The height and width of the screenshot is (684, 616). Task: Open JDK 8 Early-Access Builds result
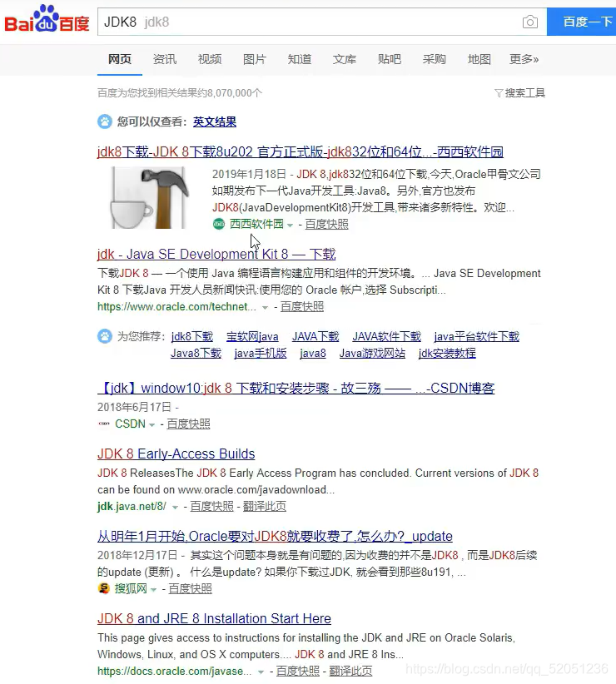(x=176, y=454)
